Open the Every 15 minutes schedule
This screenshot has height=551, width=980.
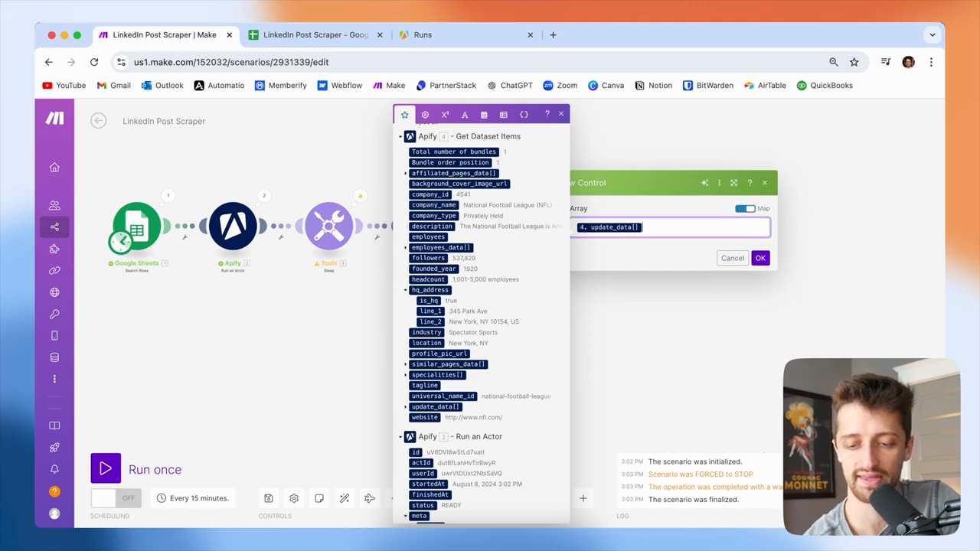pos(193,498)
